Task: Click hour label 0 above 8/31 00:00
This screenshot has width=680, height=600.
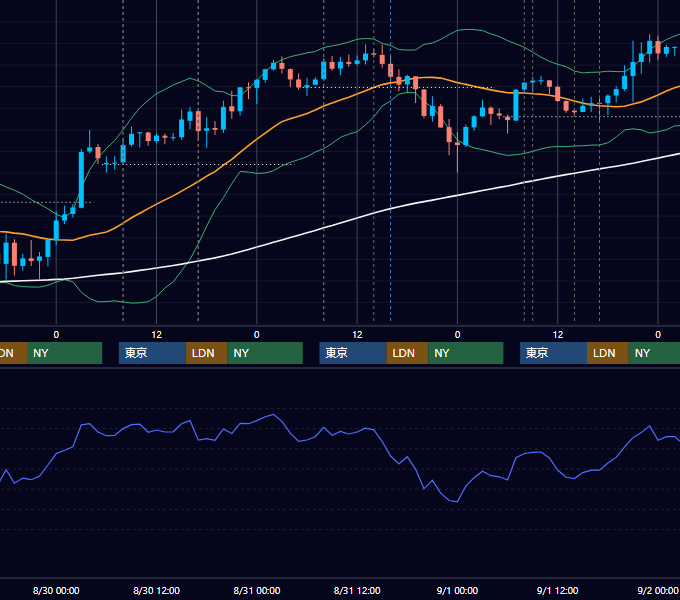Action: [x=257, y=334]
